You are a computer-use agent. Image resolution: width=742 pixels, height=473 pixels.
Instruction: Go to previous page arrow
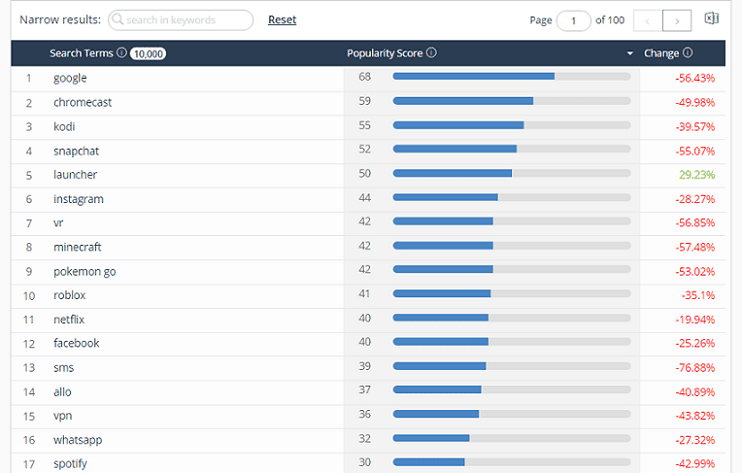click(x=648, y=21)
